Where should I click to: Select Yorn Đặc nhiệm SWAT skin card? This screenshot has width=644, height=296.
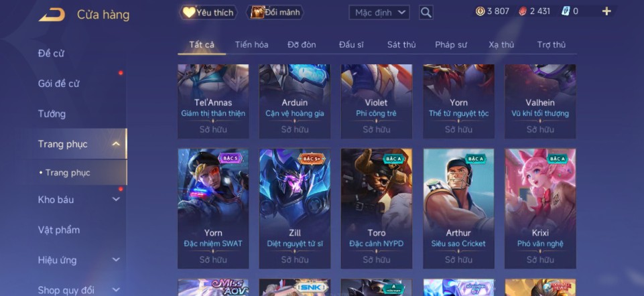(213, 208)
